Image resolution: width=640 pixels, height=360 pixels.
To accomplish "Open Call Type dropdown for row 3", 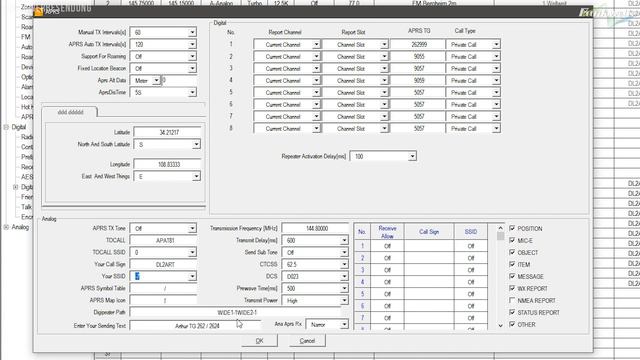I will (x=496, y=69).
